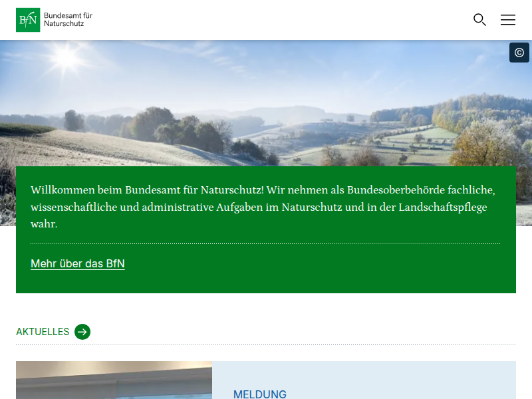Image resolution: width=532 pixels, height=399 pixels.
Task: Click the dotted line below AKTUELLES
Action: coord(265,344)
